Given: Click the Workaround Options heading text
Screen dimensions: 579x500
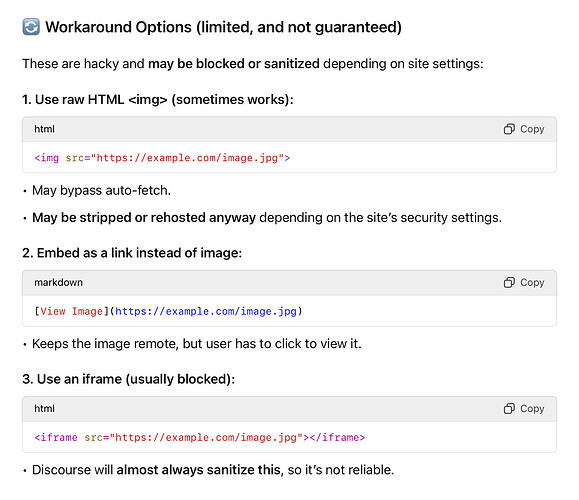Looking at the screenshot, I should [223, 27].
